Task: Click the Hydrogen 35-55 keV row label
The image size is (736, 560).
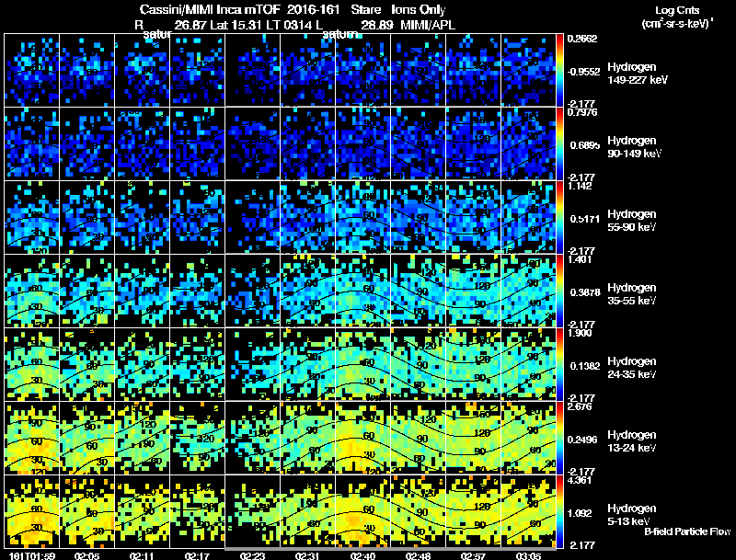Action: 632,294
